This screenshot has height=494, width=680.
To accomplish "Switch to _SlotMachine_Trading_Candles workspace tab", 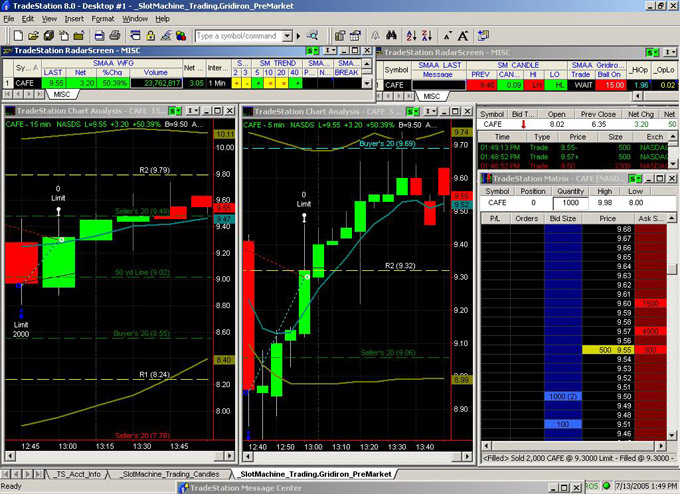I will (x=170, y=474).
